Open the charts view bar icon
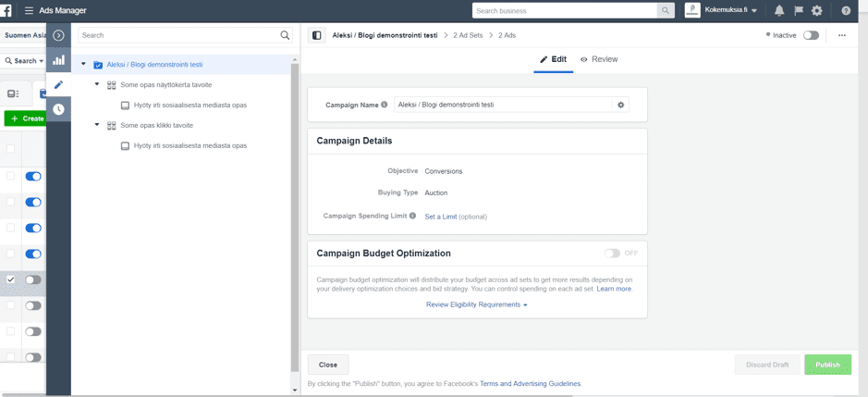 [58, 60]
